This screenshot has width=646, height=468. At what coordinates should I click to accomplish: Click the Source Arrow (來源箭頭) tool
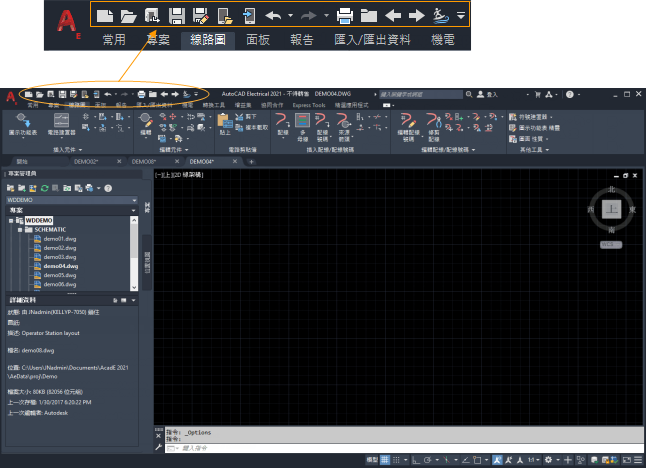pos(344,127)
